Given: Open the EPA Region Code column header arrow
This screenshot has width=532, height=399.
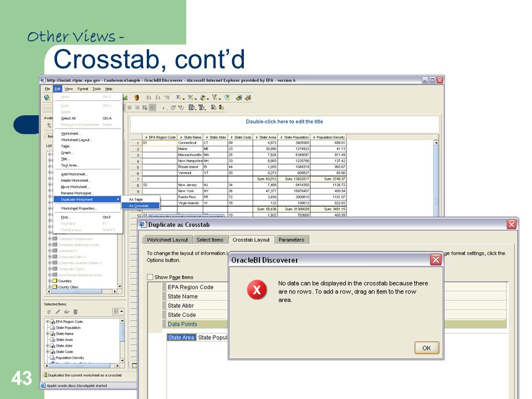Looking at the screenshot, I should pyautogui.click(x=146, y=137).
